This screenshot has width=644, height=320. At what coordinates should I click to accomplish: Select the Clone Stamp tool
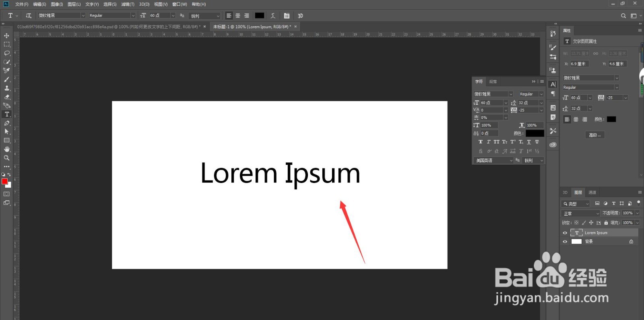(6, 88)
